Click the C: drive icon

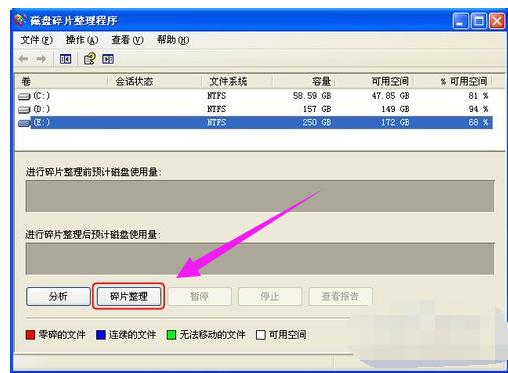(x=24, y=96)
